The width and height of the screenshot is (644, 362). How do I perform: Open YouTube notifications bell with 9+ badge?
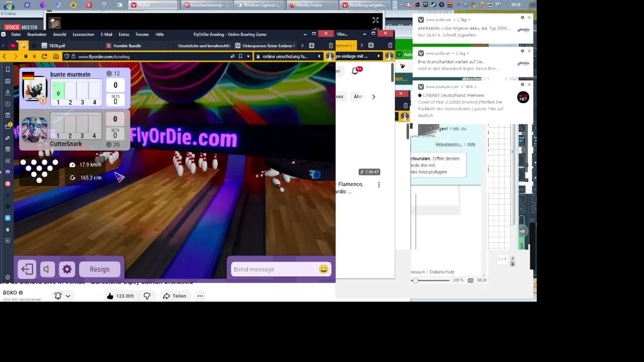pos(355,71)
